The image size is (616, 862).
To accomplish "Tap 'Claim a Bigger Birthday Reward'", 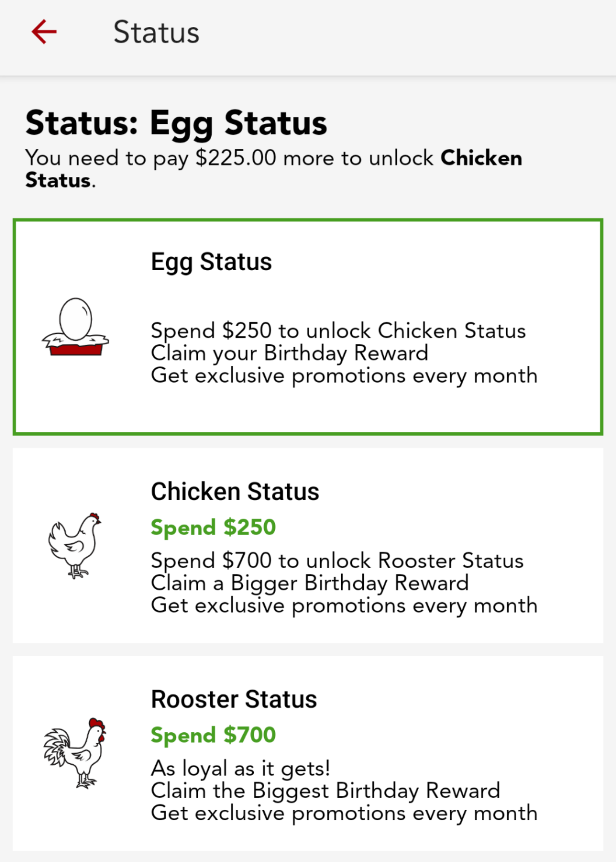I will (310, 583).
